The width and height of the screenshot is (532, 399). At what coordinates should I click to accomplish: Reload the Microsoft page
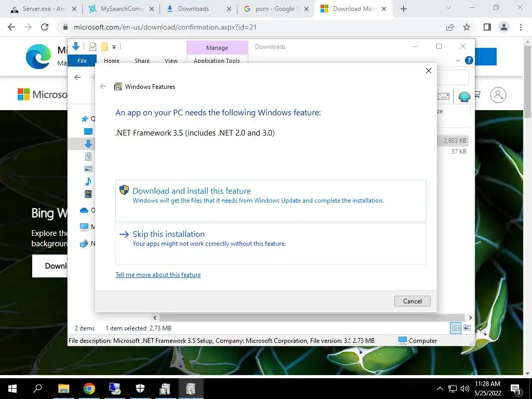click(x=45, y=27)
